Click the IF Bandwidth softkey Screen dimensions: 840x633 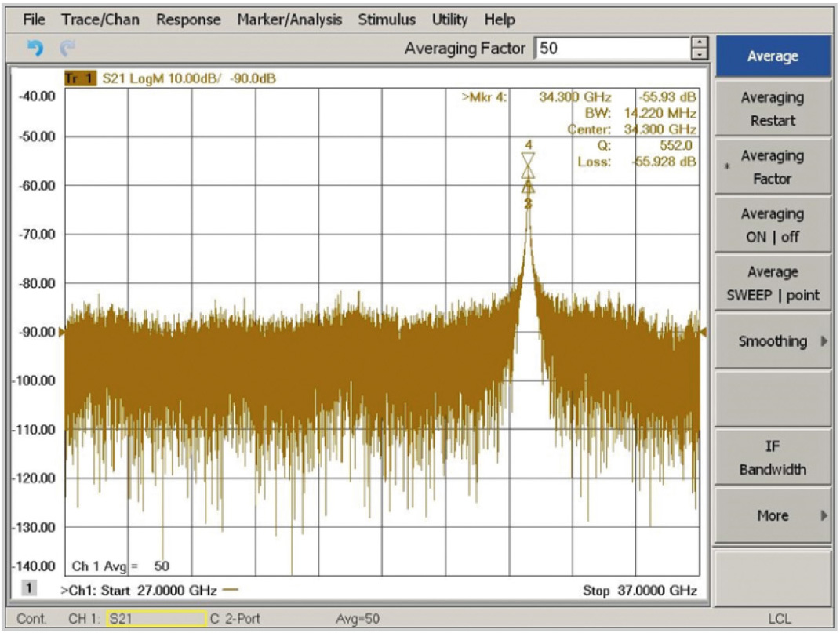click(772, 457)
